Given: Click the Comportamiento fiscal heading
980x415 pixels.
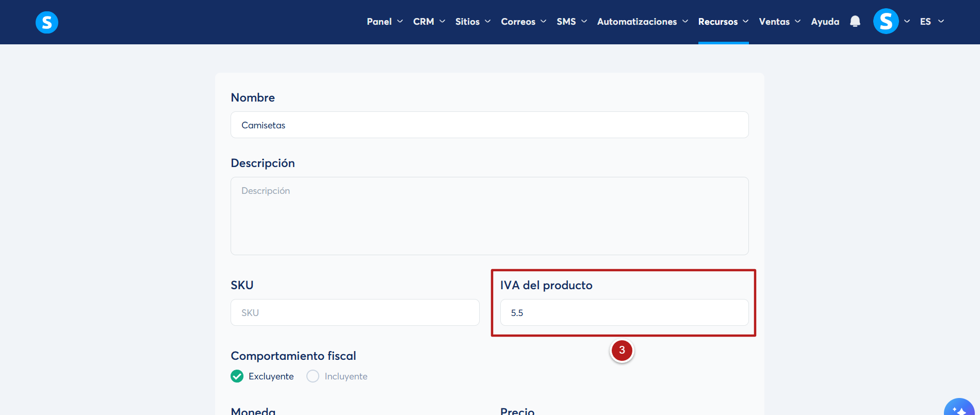Looking at the screenshot, I should click(293, 356).
